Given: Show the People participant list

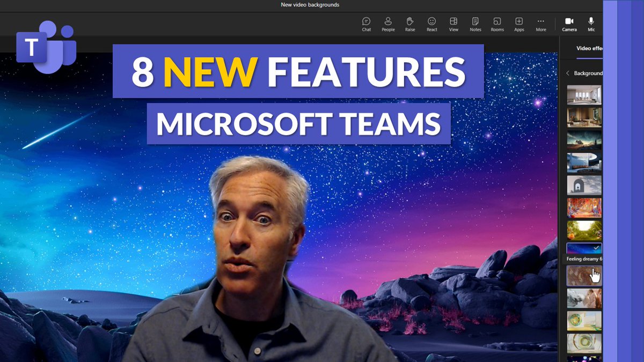Looking at the screenshot, I should (388, 24).
